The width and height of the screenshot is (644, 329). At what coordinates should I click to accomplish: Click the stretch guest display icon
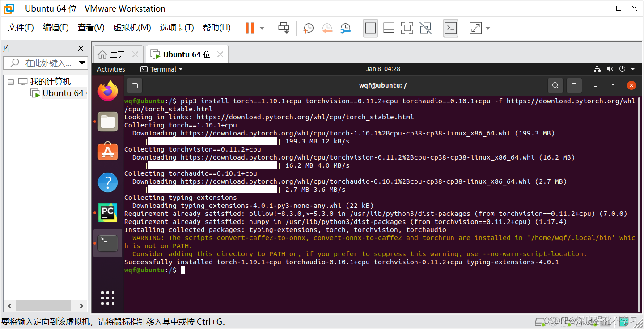pyautogui.click(x=475, y=28)
